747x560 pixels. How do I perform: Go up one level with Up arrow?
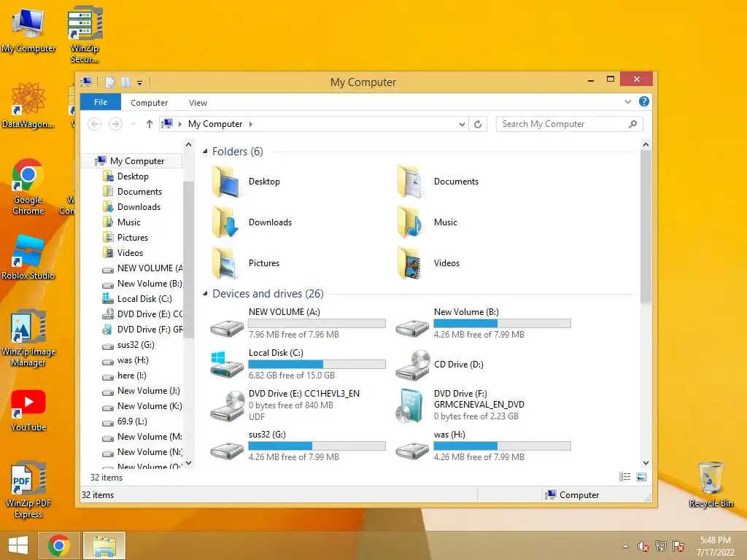[x=149, y=124]
